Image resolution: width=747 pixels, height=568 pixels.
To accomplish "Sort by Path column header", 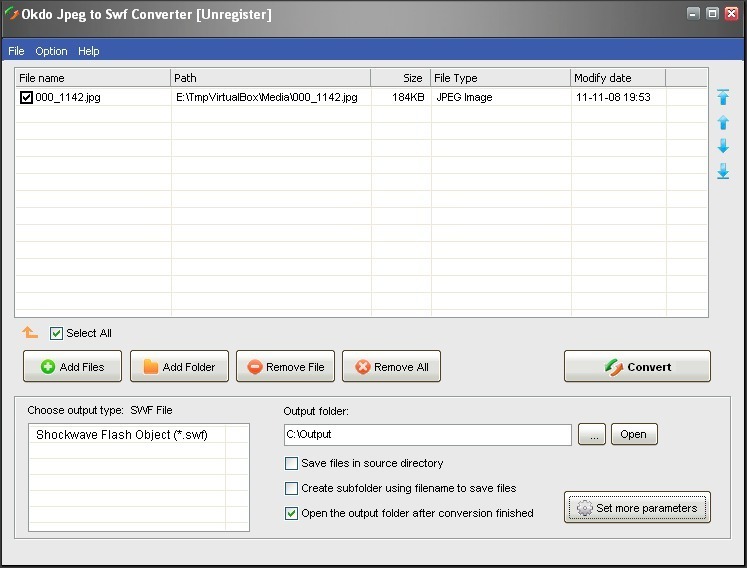I will coord(271,78).
